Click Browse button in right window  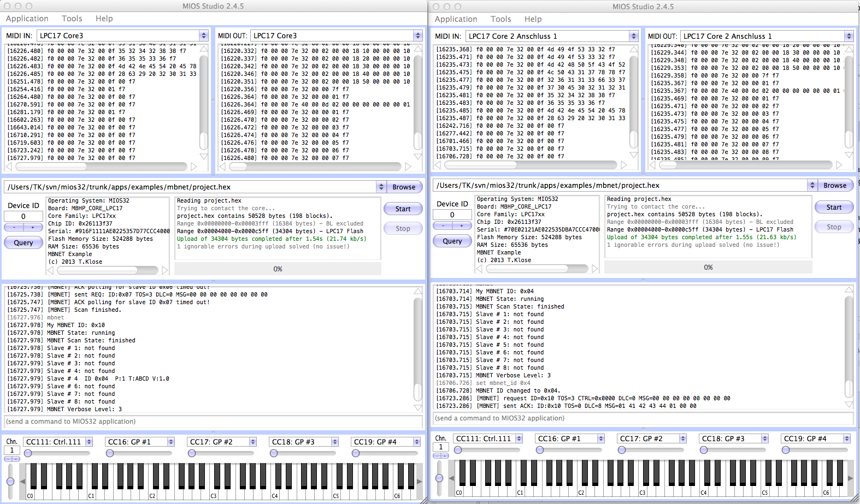[x=835, y=185]
